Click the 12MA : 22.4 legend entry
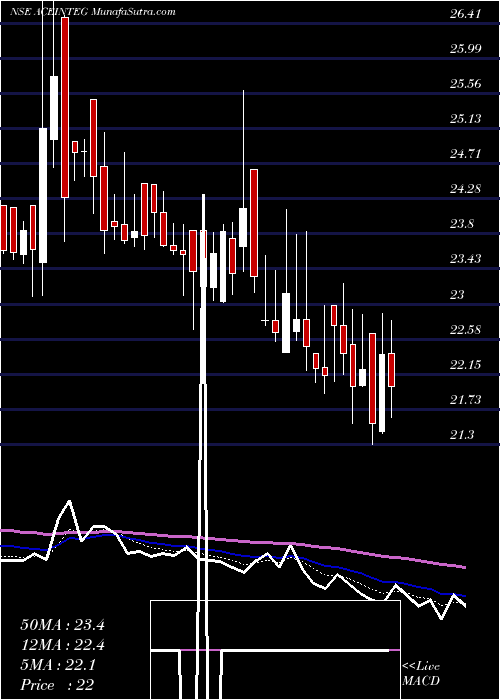 pos(62,645)
